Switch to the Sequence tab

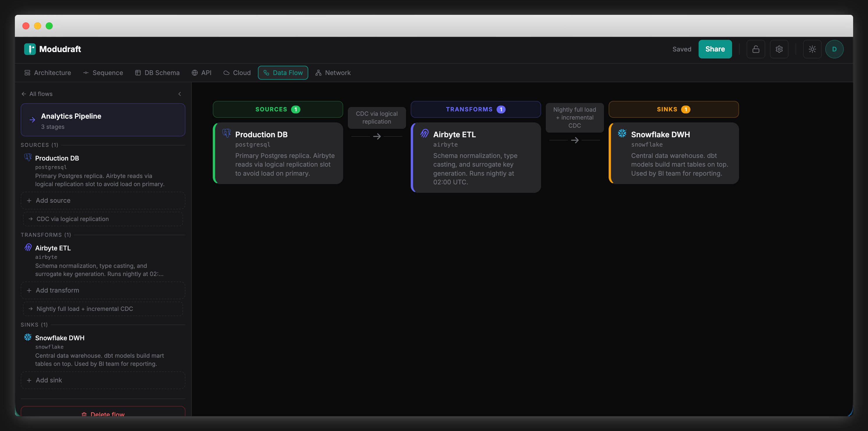(103, 73)
